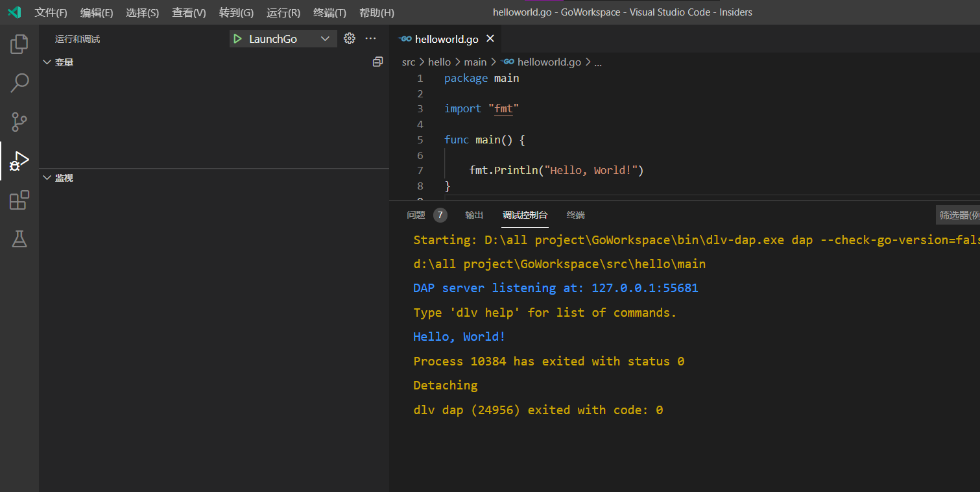The image size is (980, 492).
Task: Click 'dlv dap (24956) exited' line
Action: [538, 410]
